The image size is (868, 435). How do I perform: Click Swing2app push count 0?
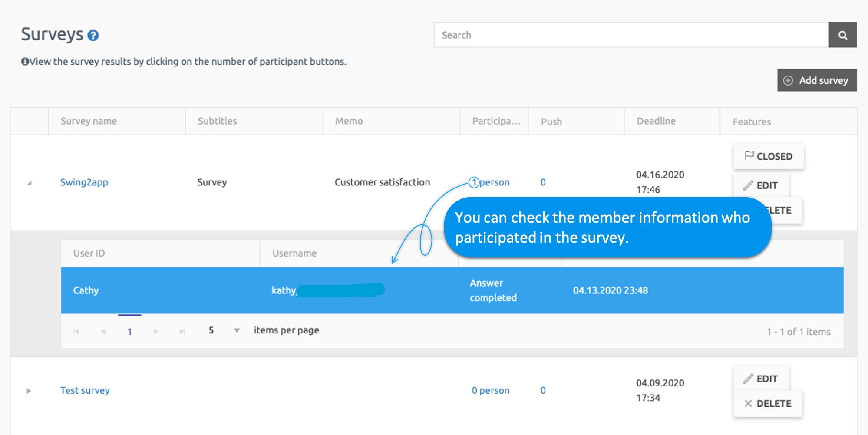point(543,182)
